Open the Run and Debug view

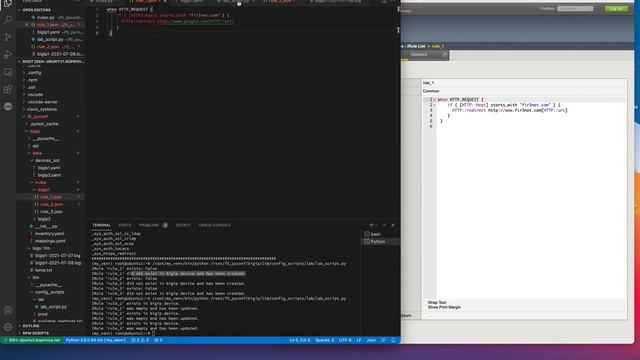coord(8,54)
